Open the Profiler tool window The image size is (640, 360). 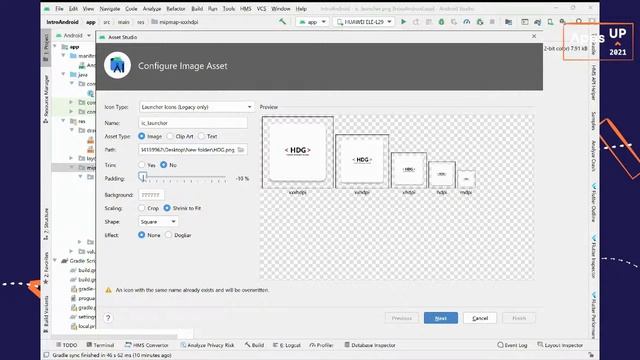[x=321, y=345]
